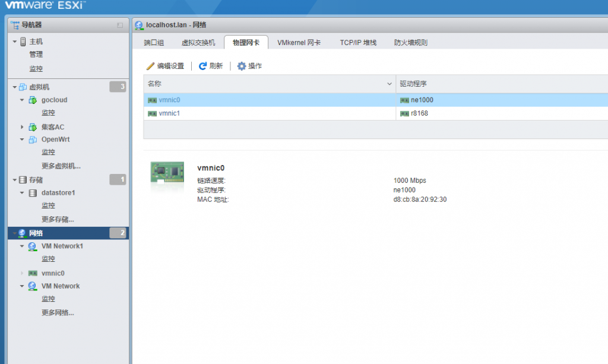Image resolution: width=608 pixels, height=364 pixels.
Task: Click the NIC icon in the vmnic1 table row
Action: [152, 113]
